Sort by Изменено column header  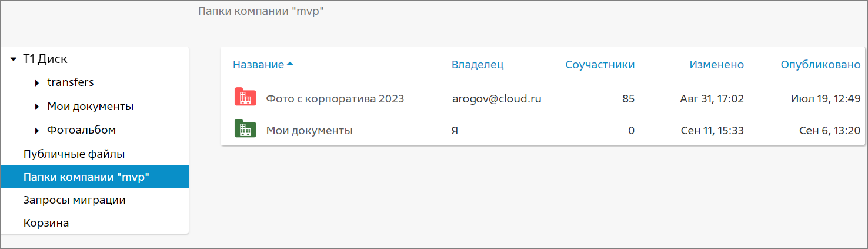tap(717, 65)
